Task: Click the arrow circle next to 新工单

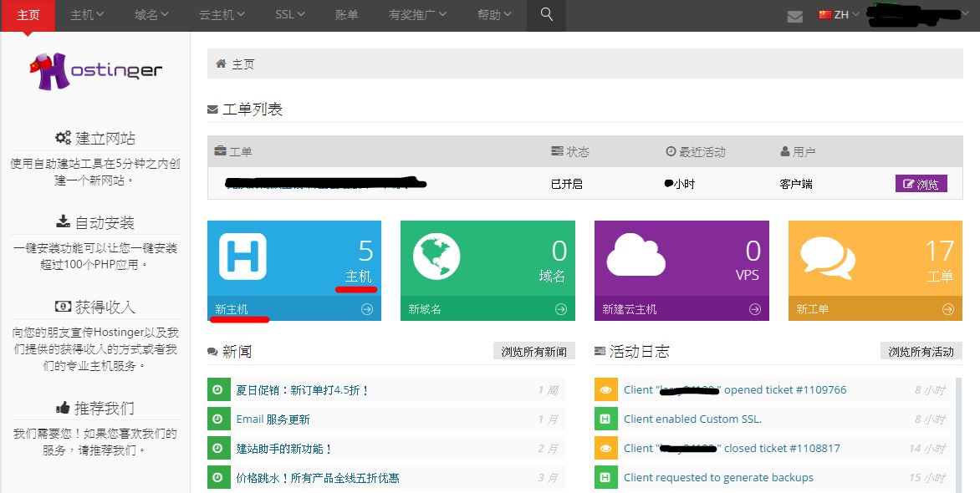Action: coord(948,308)
